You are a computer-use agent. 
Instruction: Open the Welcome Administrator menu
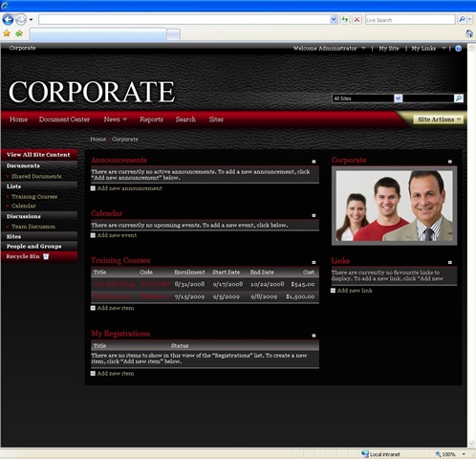[x=329, y=49]
